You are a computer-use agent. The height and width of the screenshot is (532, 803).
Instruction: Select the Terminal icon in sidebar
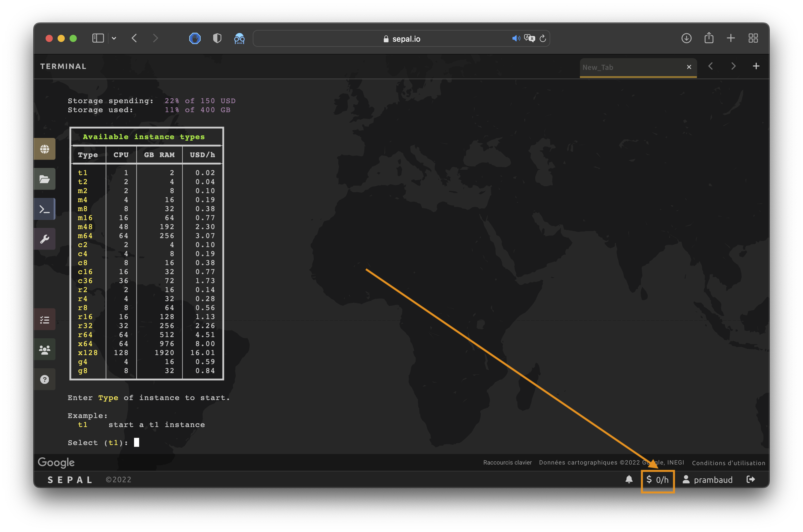pyautogui.click(x=44, y=209)
